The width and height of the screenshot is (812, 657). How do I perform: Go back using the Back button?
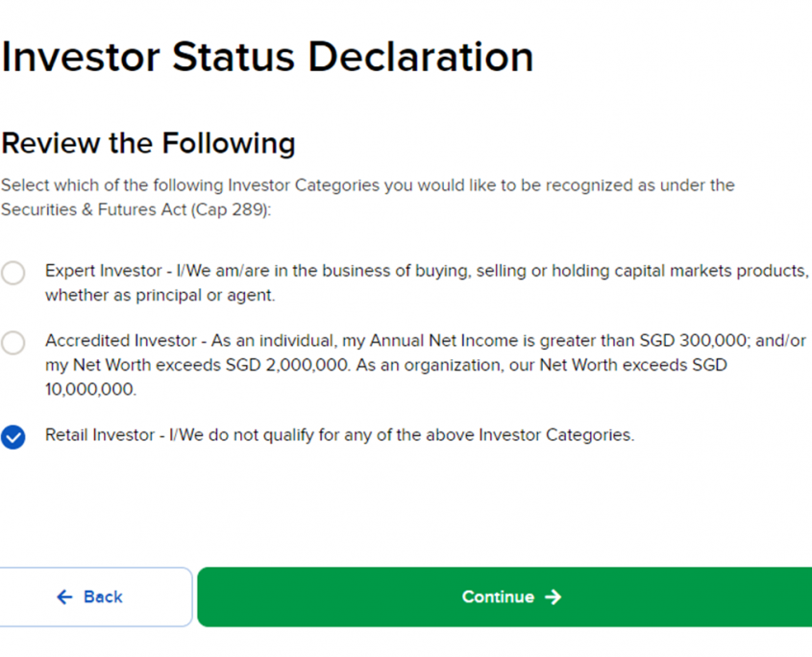(x=96, y=597)
